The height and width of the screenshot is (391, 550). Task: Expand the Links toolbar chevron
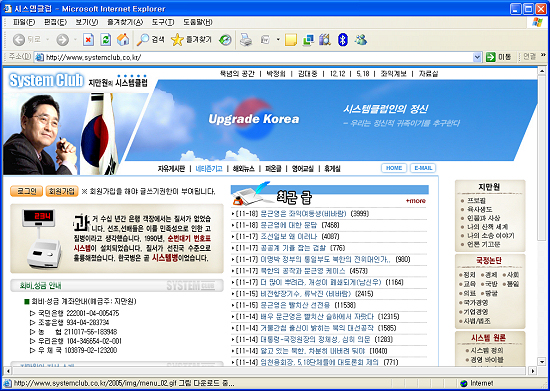(543, 55)
